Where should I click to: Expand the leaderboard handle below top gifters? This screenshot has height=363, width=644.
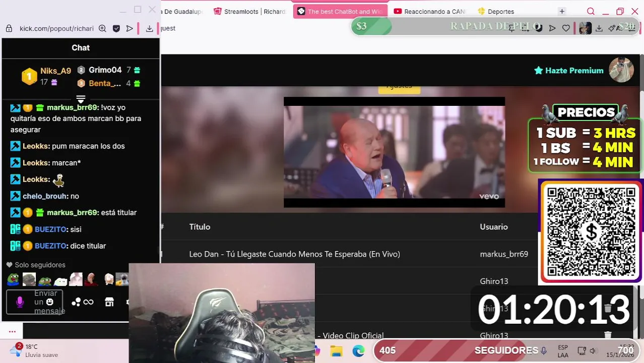click(81, 98)
